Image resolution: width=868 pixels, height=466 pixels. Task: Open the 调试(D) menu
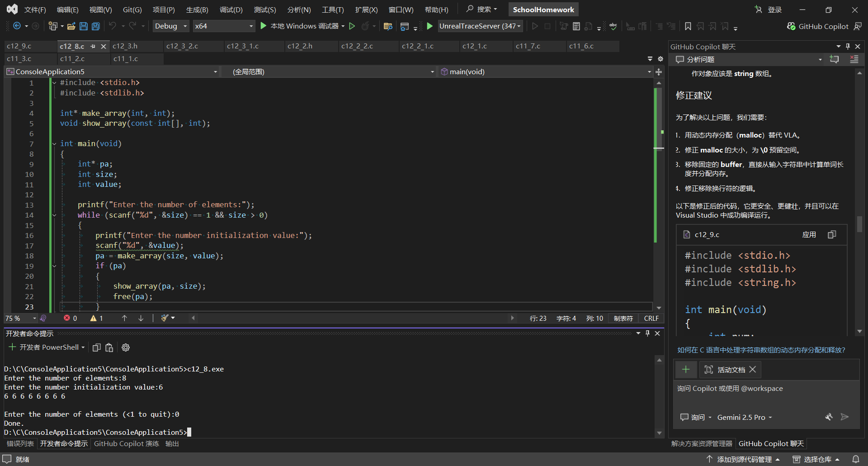(x=231, y=10)
